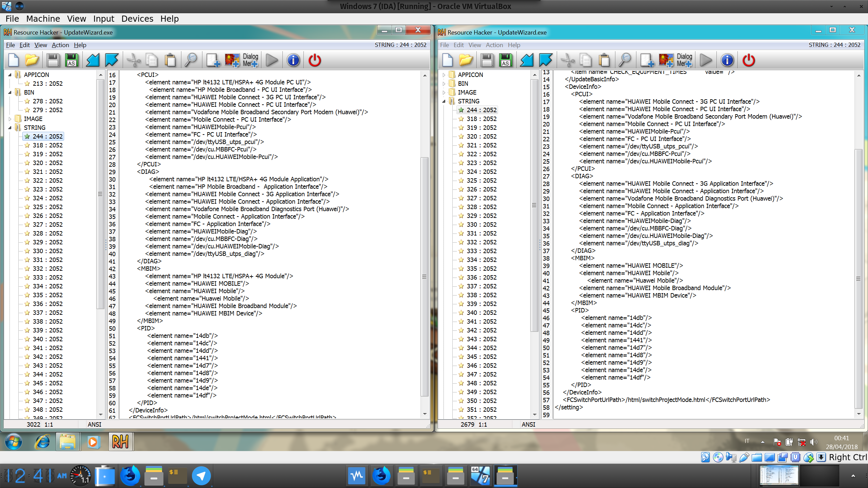This screenshot has width=868, height=488.
Task: Click New blank script icon in left Resource Hacker window
Action: click(x=14, y=60)
